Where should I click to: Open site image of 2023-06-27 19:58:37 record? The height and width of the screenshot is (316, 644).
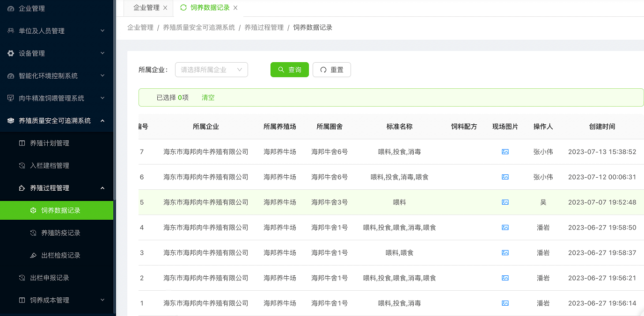[505, 253]
